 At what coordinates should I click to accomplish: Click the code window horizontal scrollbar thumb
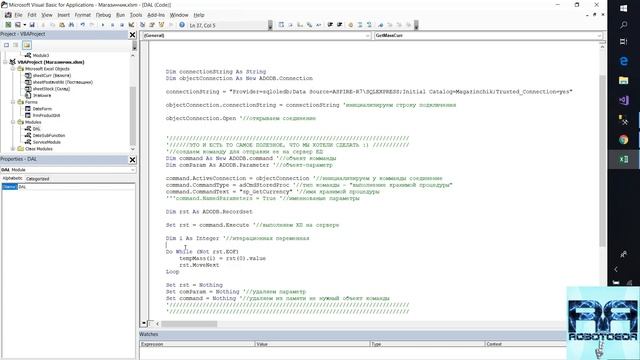click(189, 324)
